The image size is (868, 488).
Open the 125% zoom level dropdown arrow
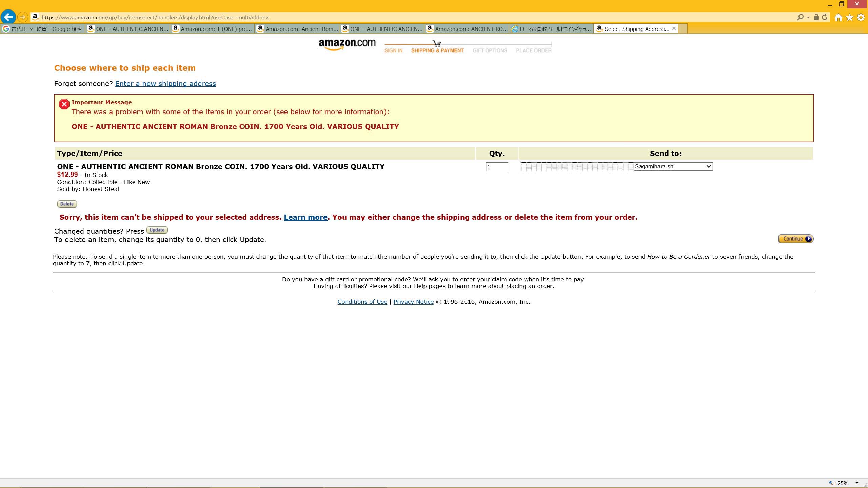[x=857, y=483]
